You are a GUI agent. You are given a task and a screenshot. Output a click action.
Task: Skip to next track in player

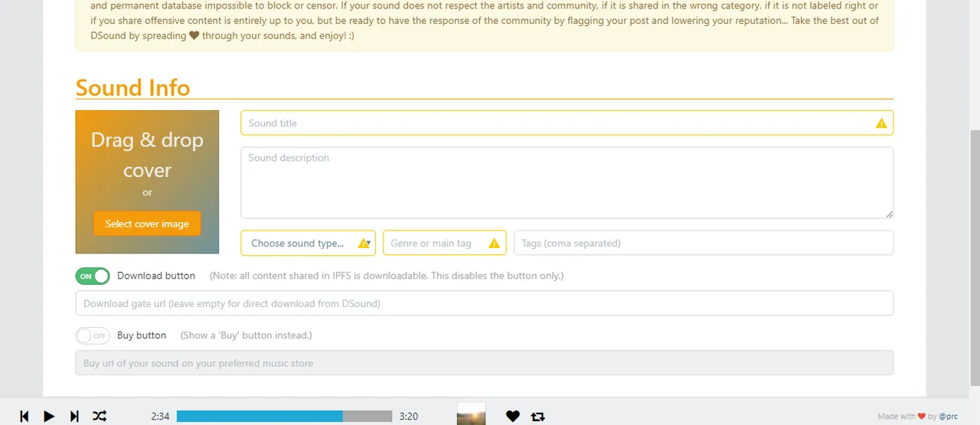point(74,416)
